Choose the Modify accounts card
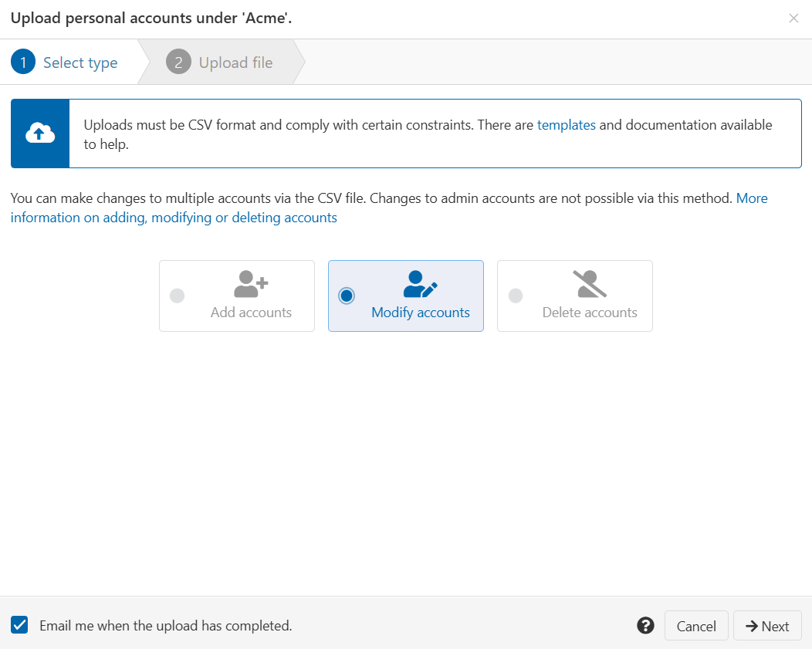Image resolution: width=812 pixels, height=649 pixels. [x=405, y=296]
